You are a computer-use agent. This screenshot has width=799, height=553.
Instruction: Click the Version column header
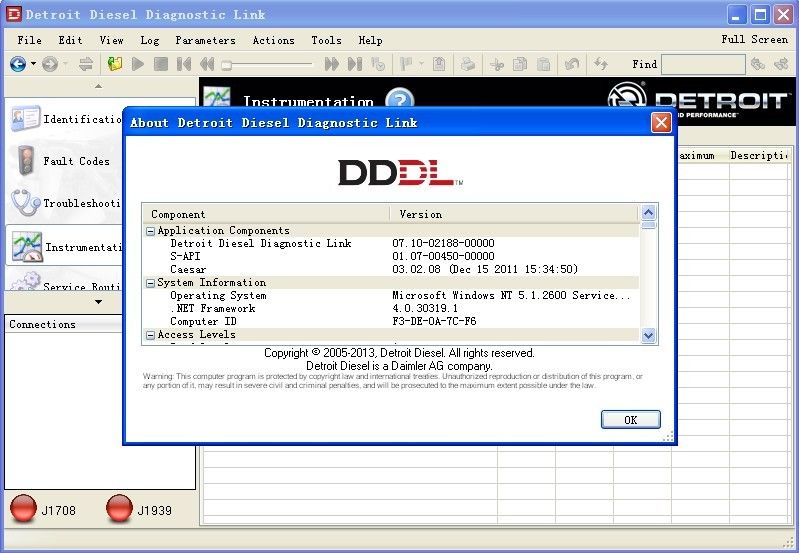click(x=514, y=214)
